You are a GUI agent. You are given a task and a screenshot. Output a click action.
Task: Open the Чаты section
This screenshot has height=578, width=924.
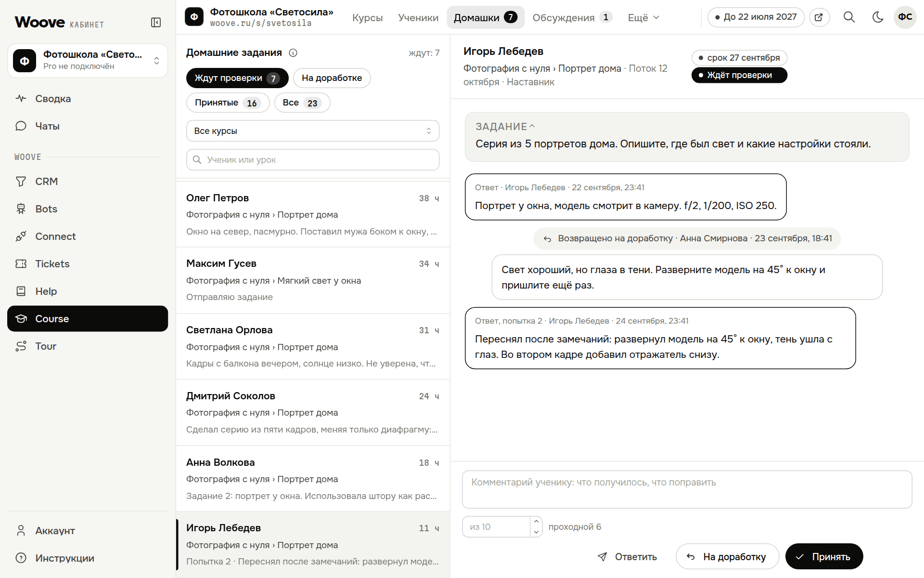(x=88, y=126)
